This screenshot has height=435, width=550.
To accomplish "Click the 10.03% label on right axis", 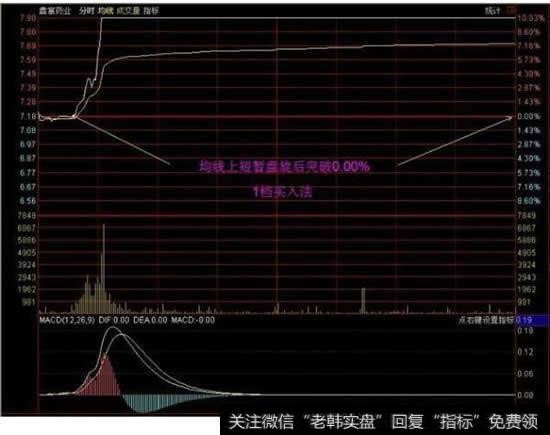I will point(531,18).
